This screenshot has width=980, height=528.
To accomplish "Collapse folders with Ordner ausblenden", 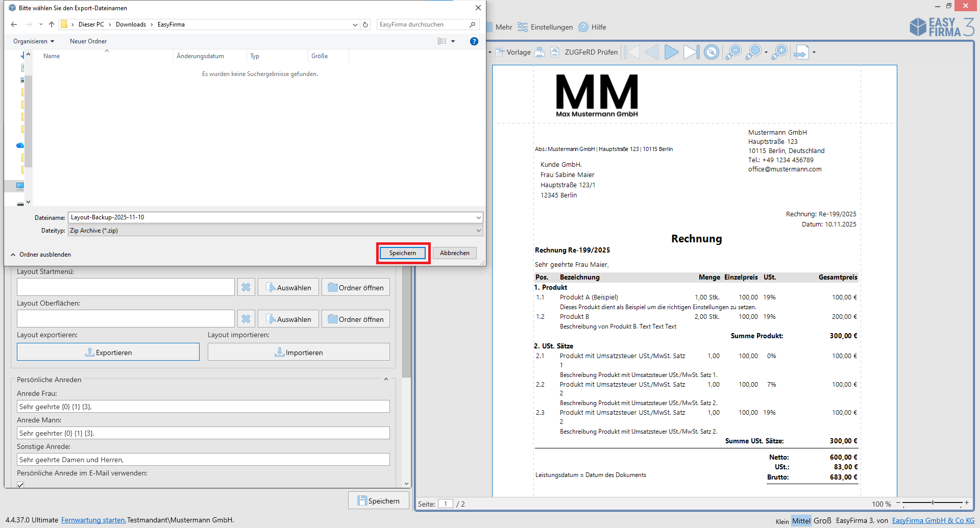I will click(x=41, y=255).
